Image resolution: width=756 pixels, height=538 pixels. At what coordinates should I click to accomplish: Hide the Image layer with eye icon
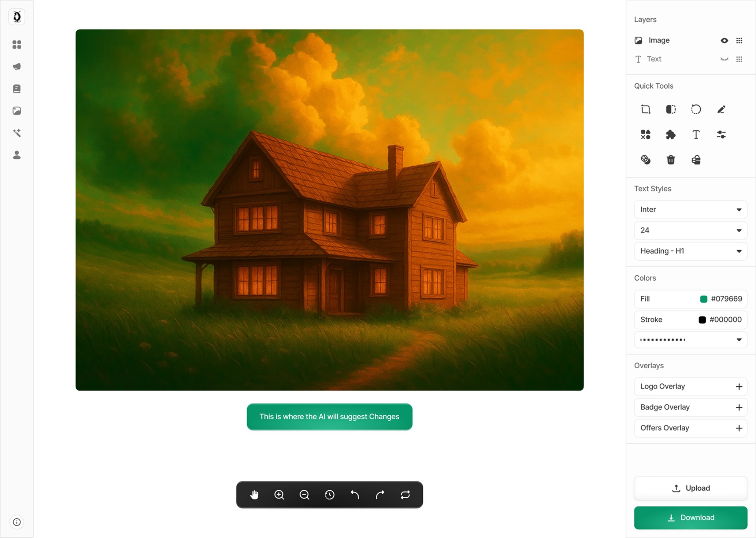coord(724,40)
